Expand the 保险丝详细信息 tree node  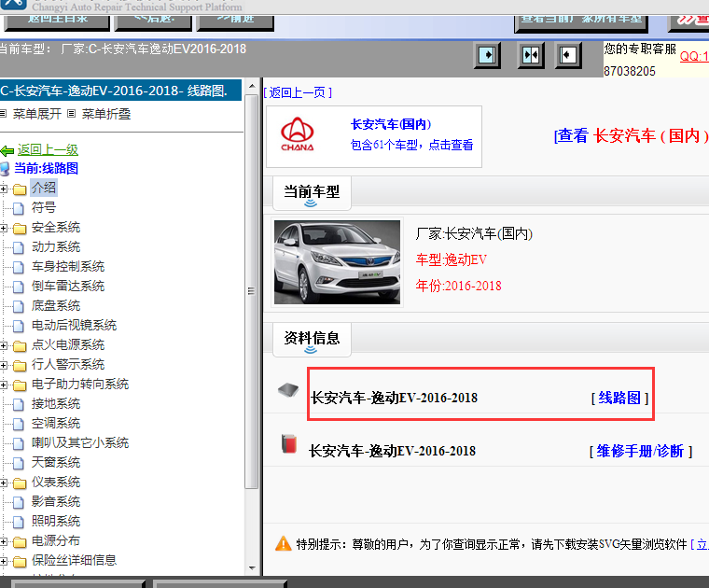(4, 561)
